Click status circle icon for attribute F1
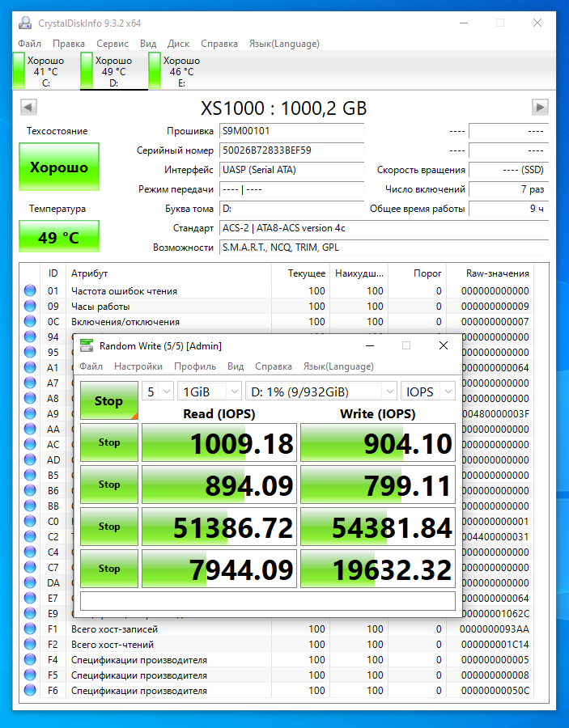The image size is (569, 728). tap(30, 629)
